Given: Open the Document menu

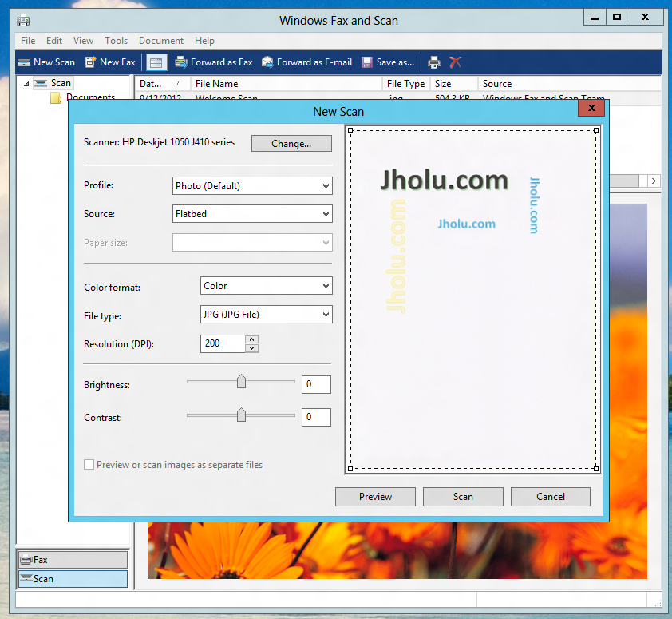Looking at the screenshot, I should pos(161,41).
